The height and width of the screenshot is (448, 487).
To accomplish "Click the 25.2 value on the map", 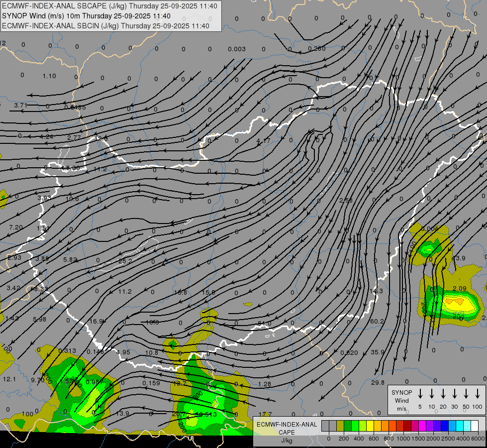I will (x=125, y=261).
